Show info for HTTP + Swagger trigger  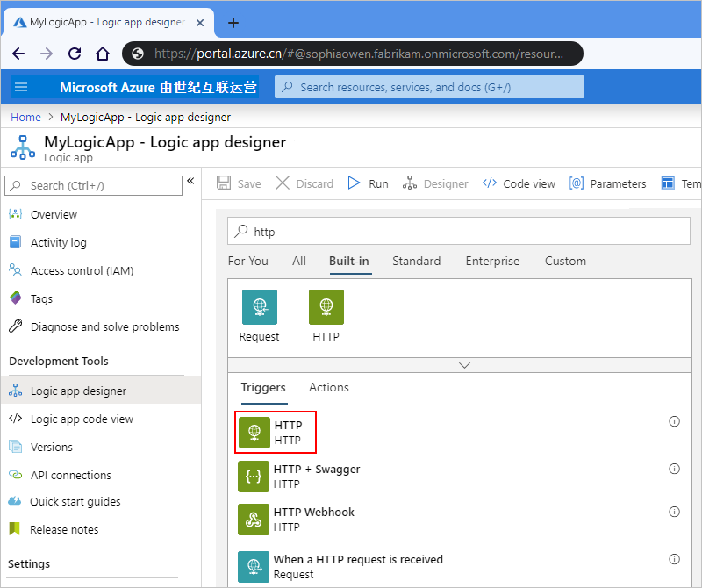tap(674, 469)
